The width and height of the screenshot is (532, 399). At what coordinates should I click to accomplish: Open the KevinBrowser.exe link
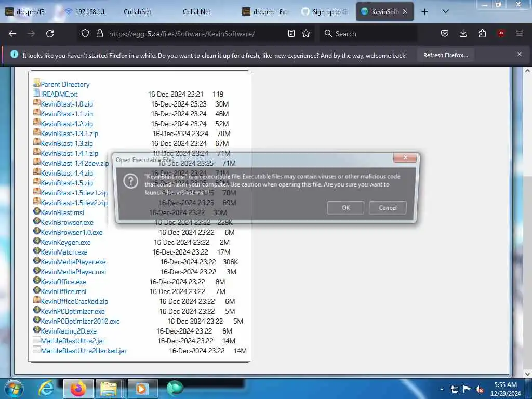click(x=67, y=222)
